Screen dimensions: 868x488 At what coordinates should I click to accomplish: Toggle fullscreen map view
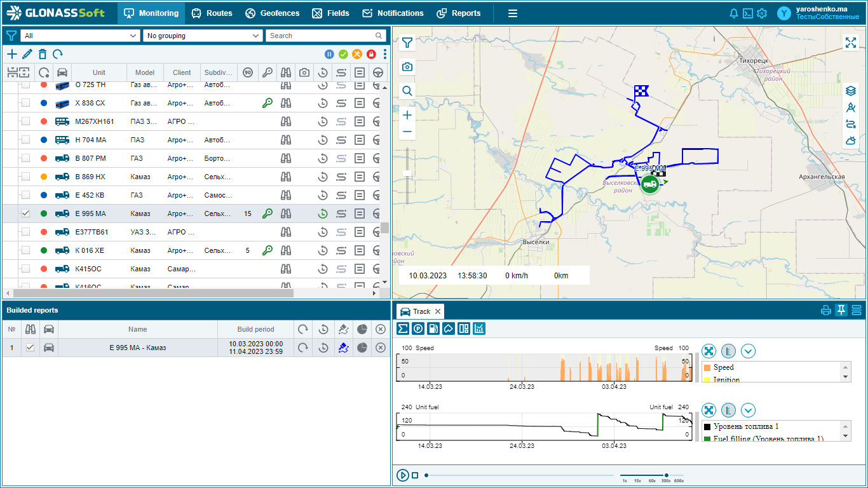(850, 43)
